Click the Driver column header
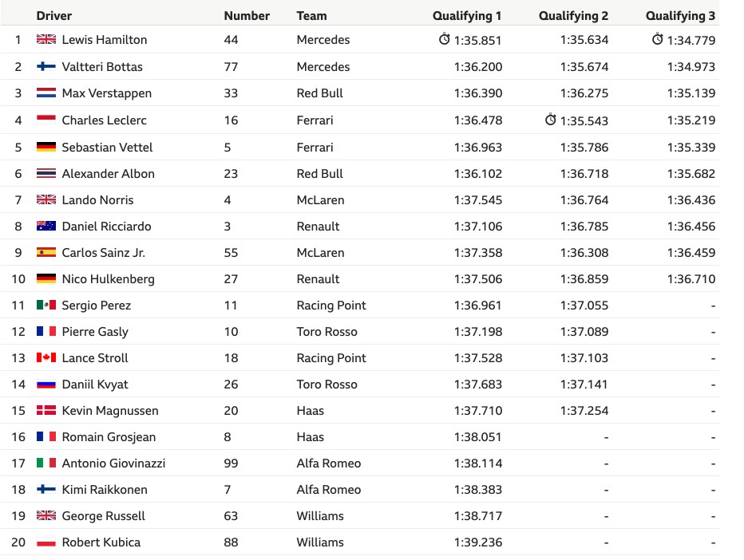 pos(54,16)
